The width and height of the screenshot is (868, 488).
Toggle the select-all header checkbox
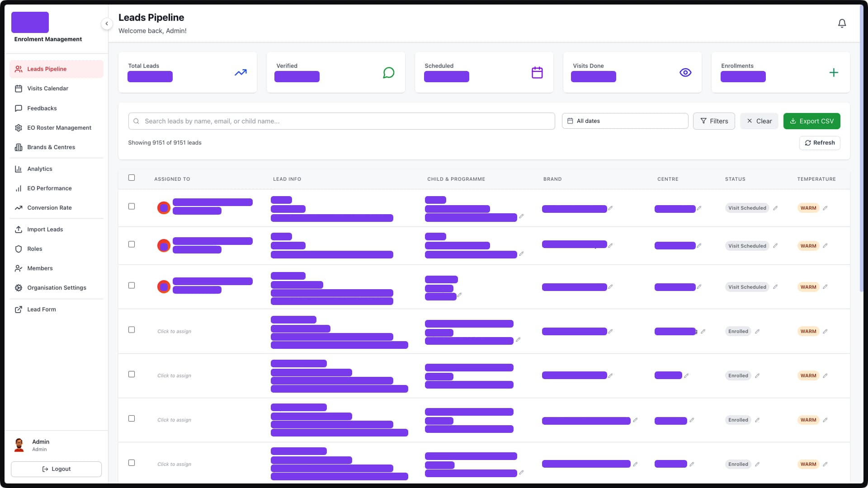[x=132, y=178]
